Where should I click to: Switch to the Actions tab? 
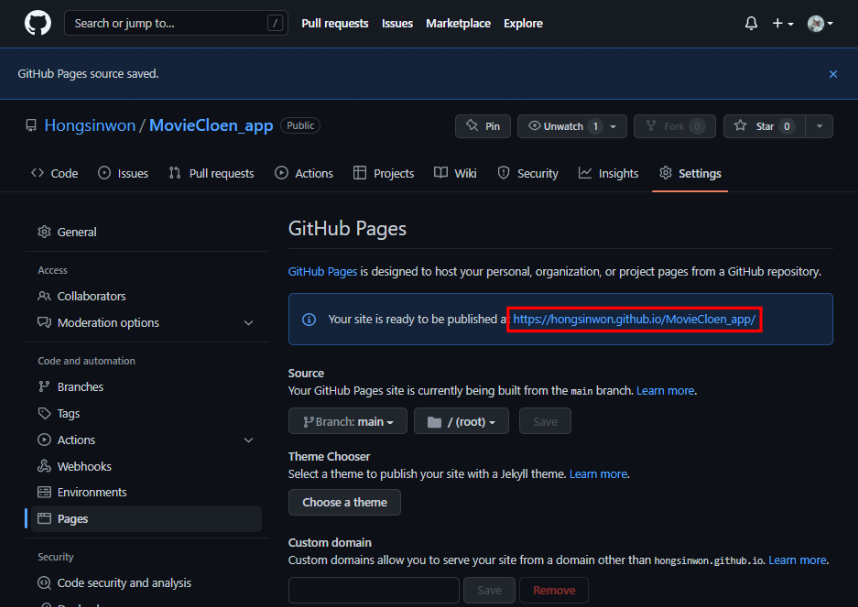(x=304, y=174)
